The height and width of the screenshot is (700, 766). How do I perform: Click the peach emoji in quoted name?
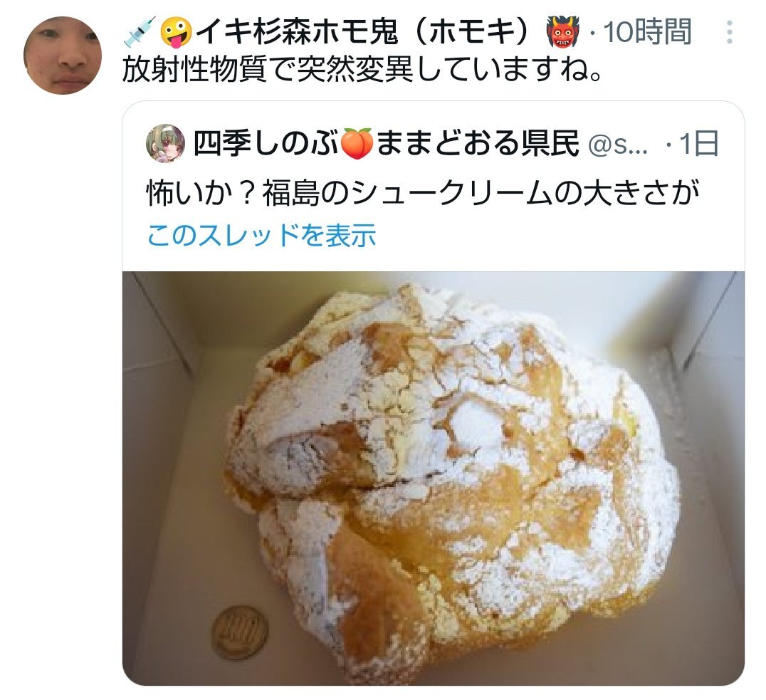(x=356, y=143)
